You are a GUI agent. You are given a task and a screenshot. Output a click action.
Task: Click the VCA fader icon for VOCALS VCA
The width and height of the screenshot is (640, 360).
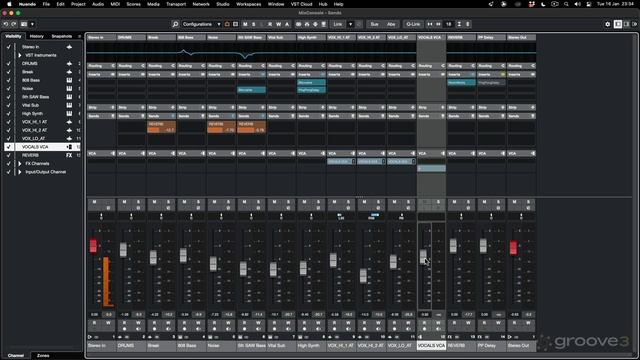69,147
